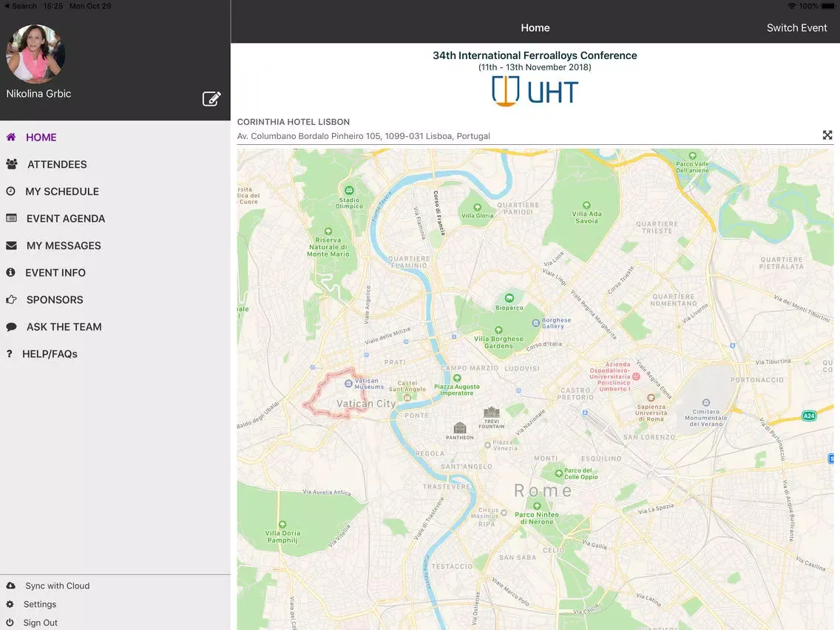Tap the Vatican Museums map pin
The image size is (840, 630).
(348, 384)
